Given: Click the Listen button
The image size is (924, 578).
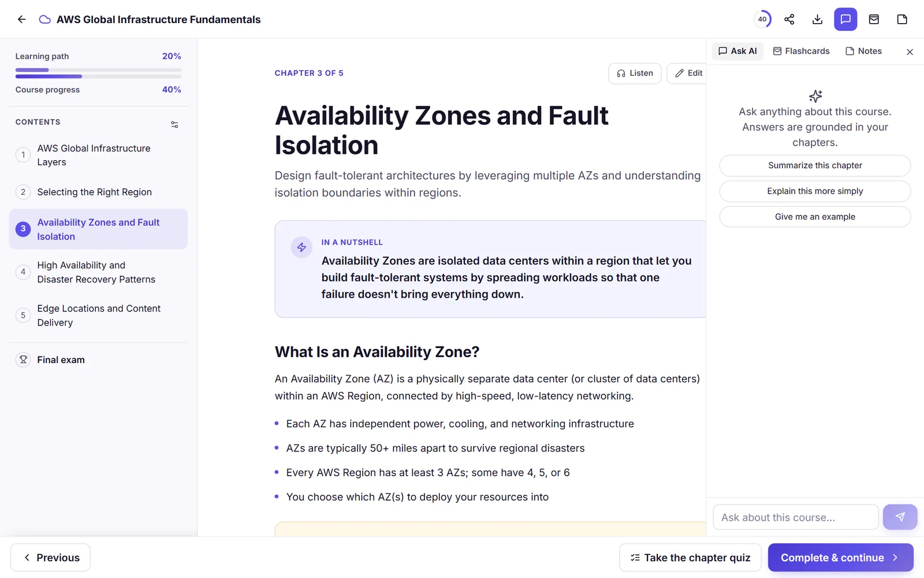Looking at the screenshot, I should tap(635, 73).
